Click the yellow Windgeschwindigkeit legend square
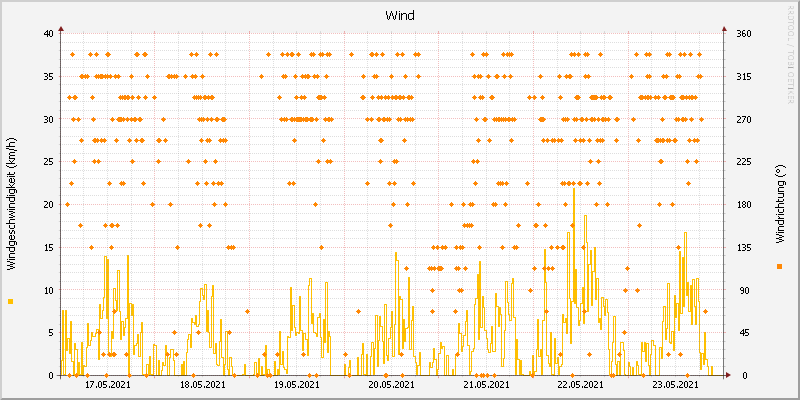 (x=11, y=302)
